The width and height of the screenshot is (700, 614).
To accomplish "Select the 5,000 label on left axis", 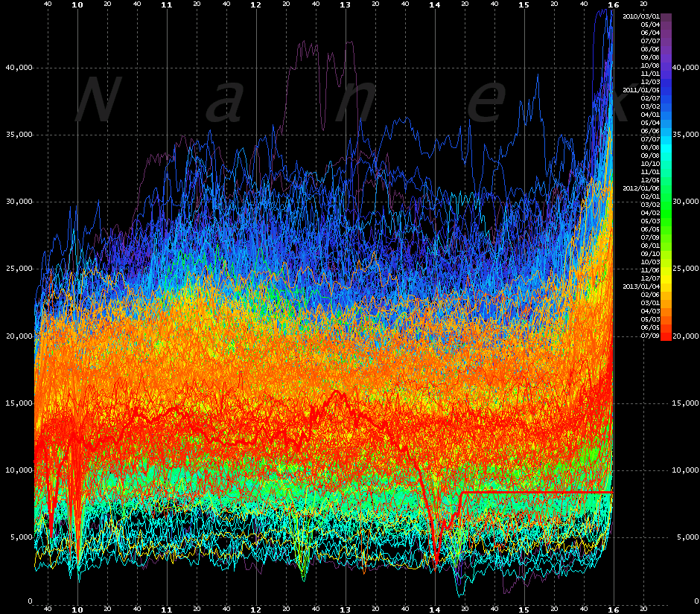I will click(20, 537).
